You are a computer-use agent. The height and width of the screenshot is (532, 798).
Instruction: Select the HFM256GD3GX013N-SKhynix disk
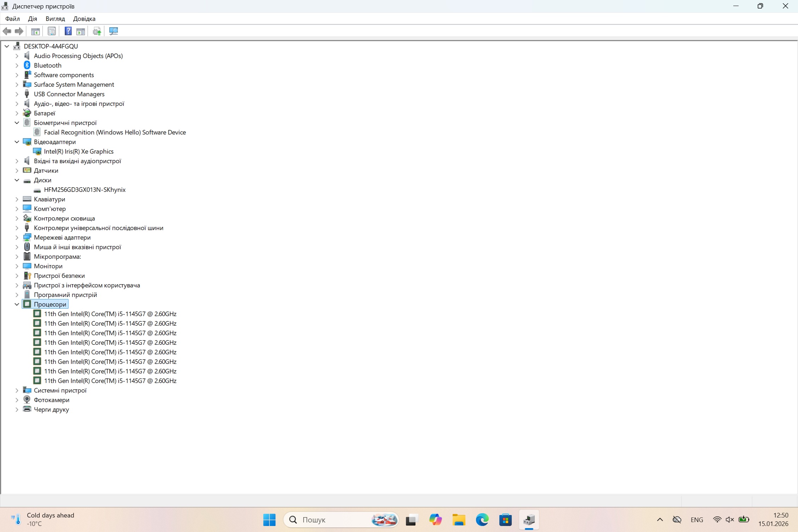[x=85, y=190]
